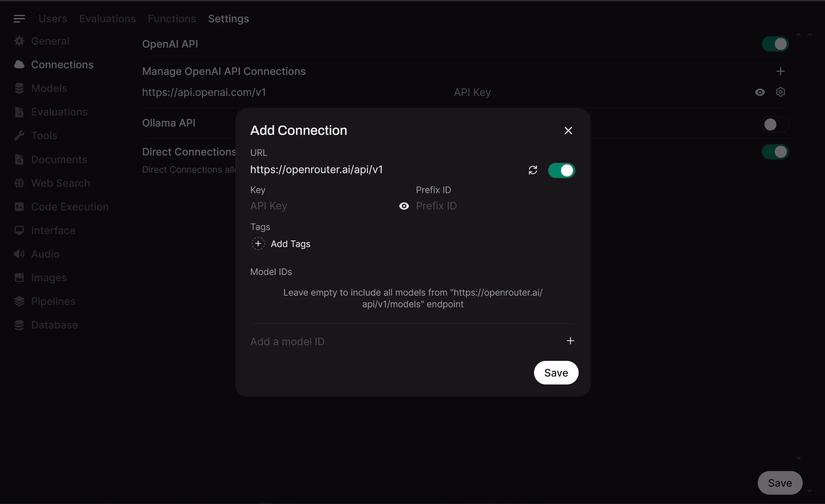Toggle the Ollama API switch

775,125
